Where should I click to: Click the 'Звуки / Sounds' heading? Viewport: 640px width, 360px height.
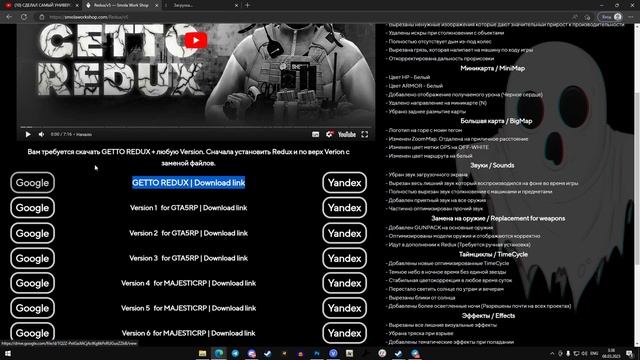click(492, 165)
